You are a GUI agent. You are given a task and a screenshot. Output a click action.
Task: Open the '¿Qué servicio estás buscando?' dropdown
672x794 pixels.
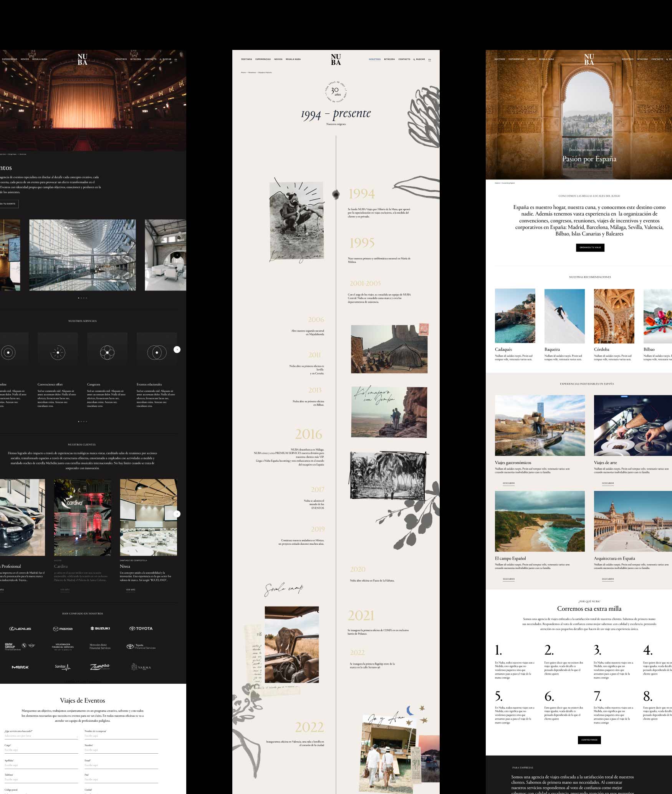41,736
